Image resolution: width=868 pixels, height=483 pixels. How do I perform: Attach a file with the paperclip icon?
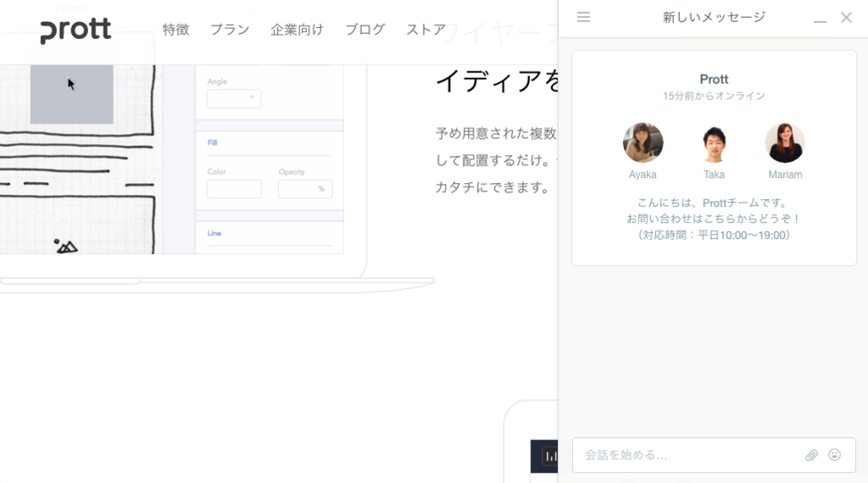click(x=811, y=455)
